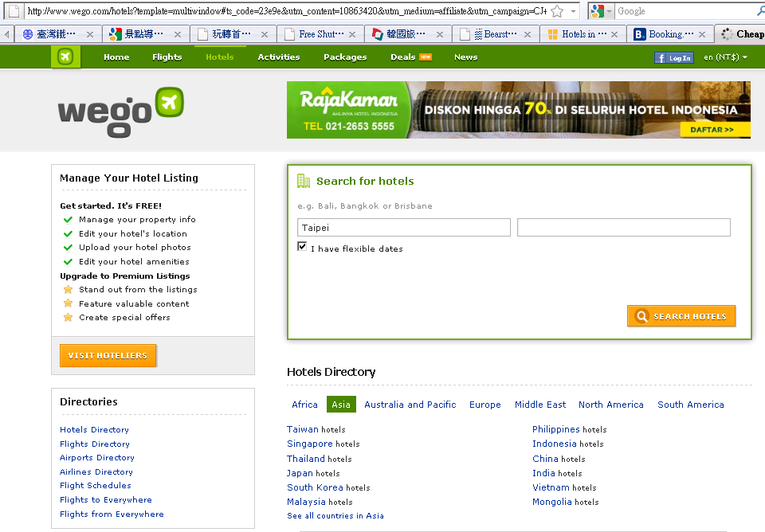Close the Booking tab

(x=702, y=34)
